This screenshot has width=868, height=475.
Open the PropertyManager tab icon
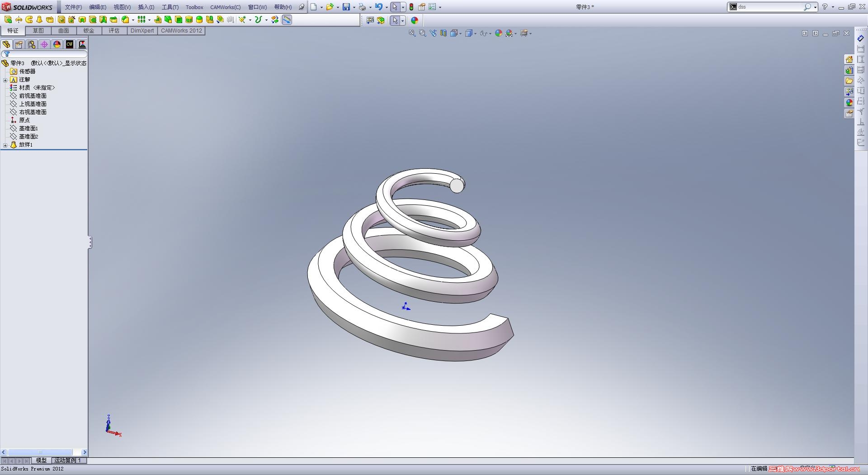click(19, 44)
